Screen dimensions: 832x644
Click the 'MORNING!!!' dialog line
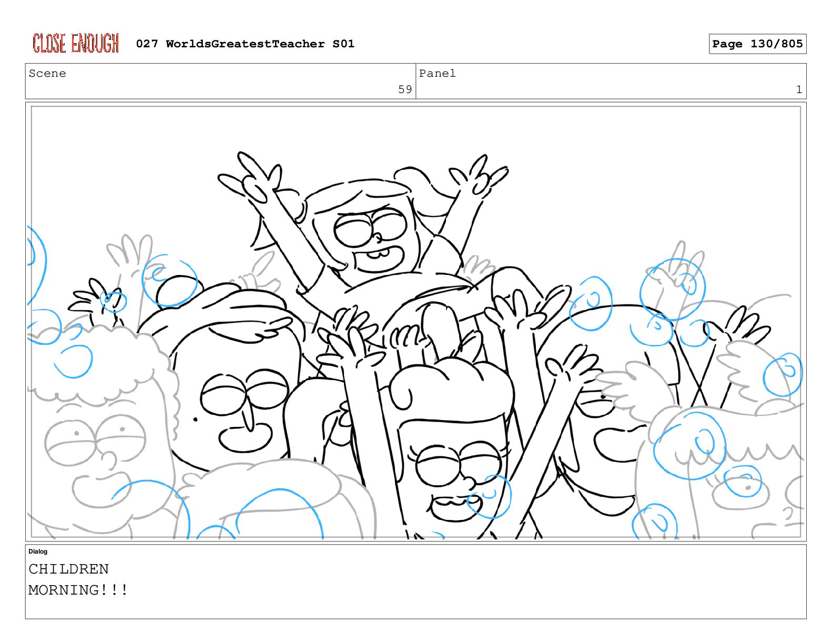point(78,590)
